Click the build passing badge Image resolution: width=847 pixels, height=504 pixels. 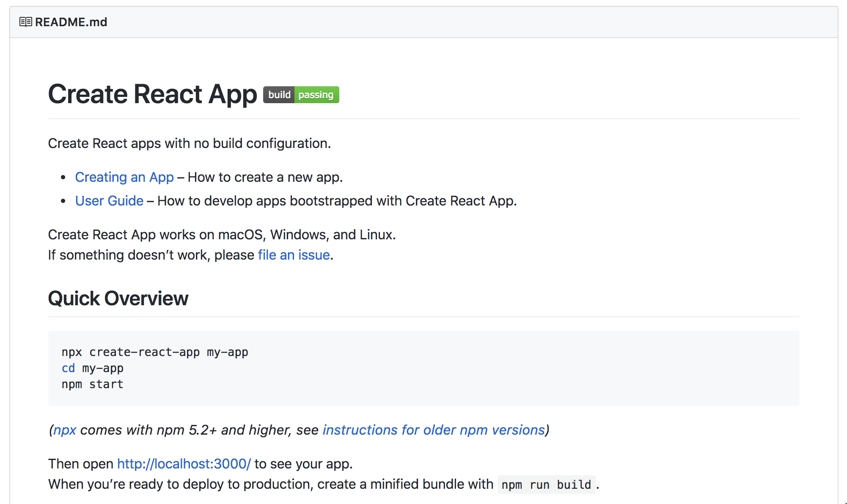coord(301,95)
